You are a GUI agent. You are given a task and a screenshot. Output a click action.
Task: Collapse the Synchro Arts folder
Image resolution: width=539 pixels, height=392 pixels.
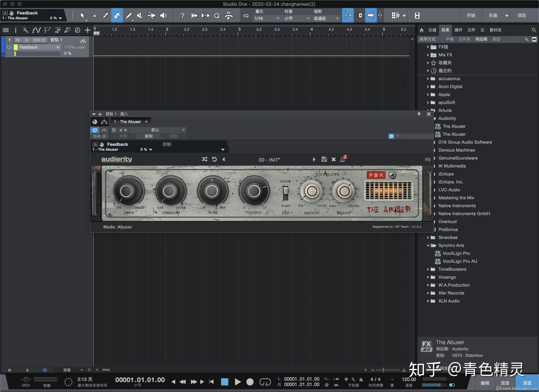pos(428,245)
